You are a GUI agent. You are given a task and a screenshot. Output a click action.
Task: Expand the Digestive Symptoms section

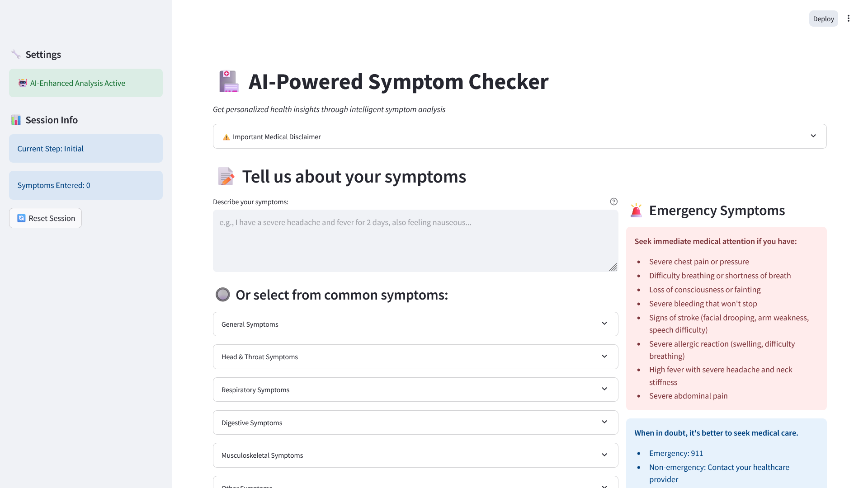[415, 422]
